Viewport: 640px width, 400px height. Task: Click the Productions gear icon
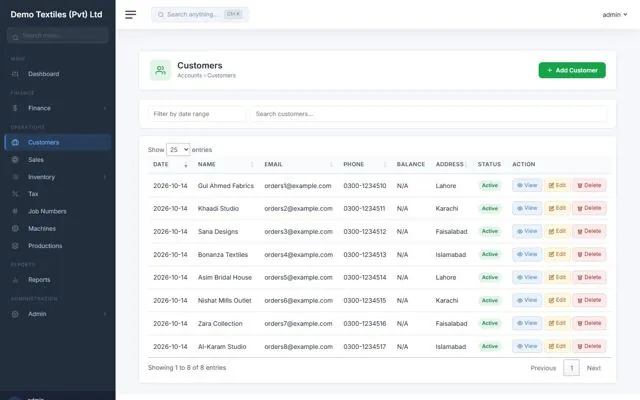15,246
